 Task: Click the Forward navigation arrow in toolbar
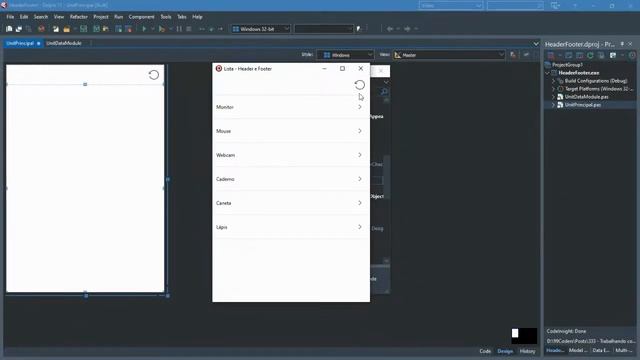click(x=407, y=29)
